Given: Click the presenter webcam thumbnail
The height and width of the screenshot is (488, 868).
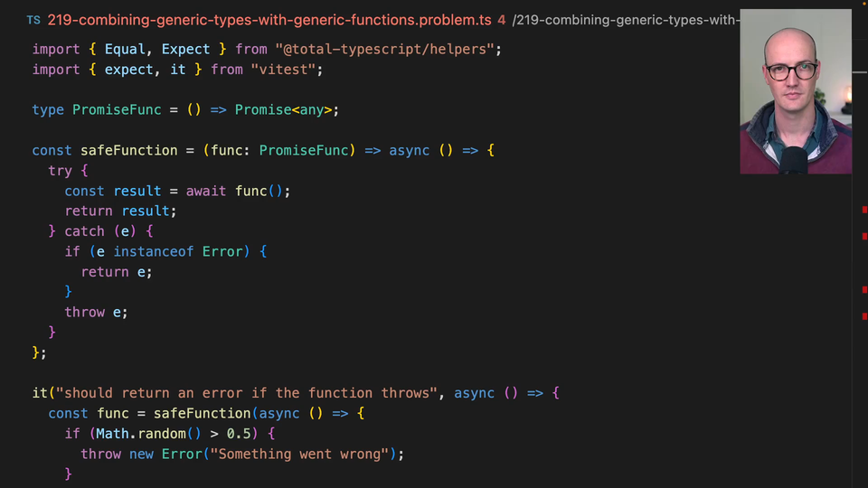Looking at the screenshot, I should coord(795,91).
